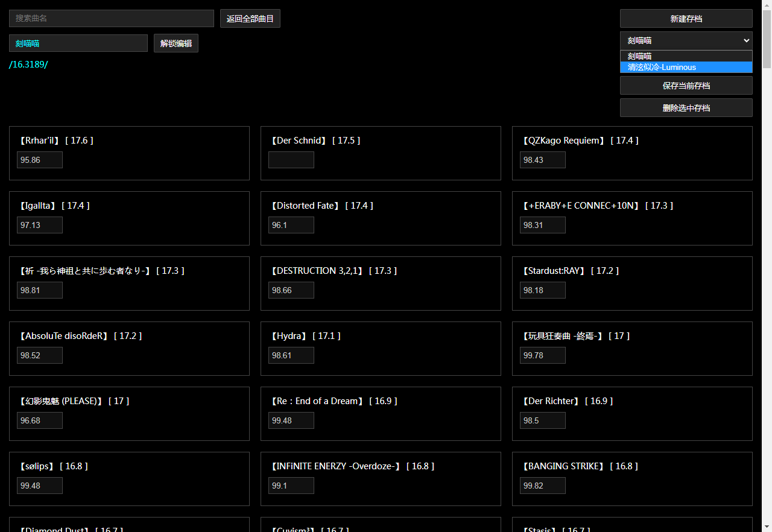This screenshot has width=772, height=532.
Task: Focus the Igallta score input showing 97.13
Action: click(40, 225)
